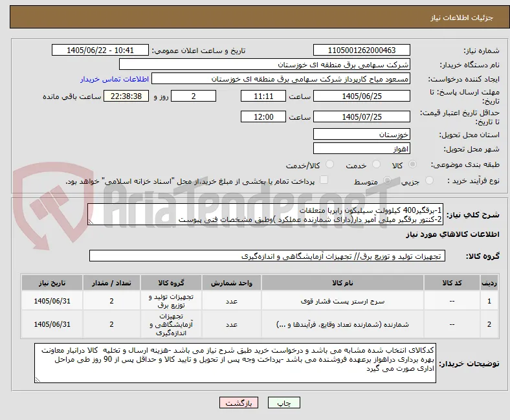Click the validity time field 12:00

[x=263, y=116]
